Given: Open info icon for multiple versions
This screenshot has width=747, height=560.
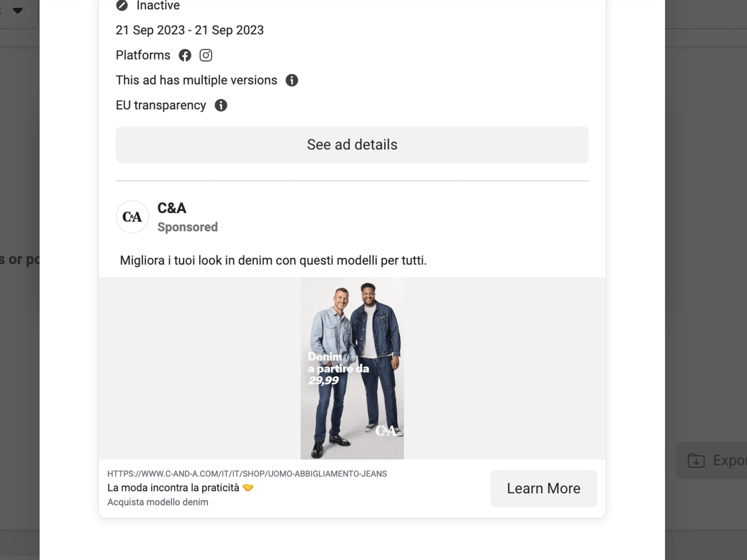Looking at the screenshot, I should coord(292,80).
